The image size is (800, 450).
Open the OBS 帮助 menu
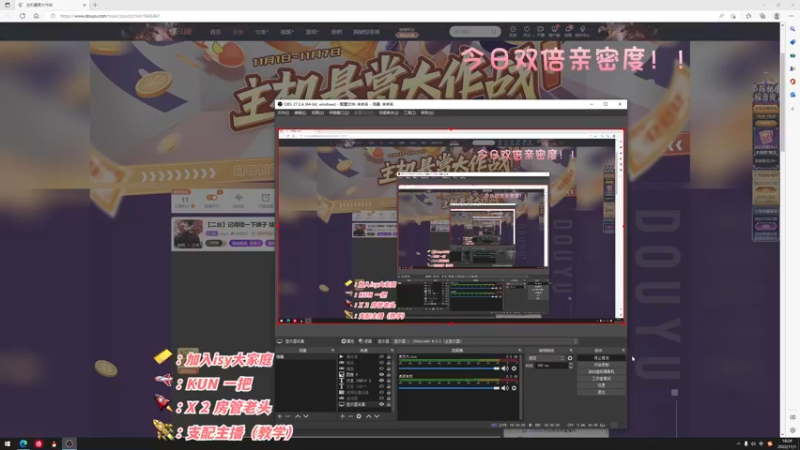pyautogui.click(x=427, y=113)
